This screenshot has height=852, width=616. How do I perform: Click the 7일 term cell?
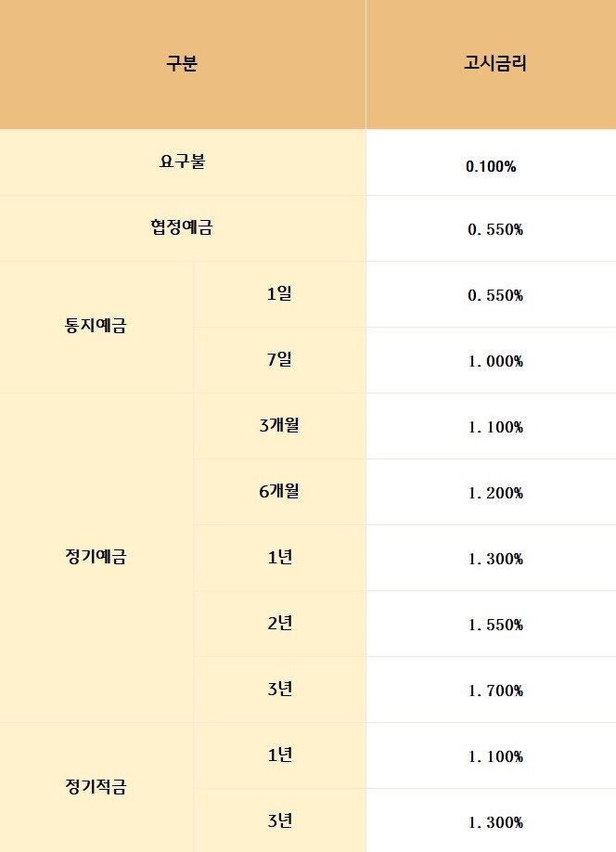click(279, 359)
